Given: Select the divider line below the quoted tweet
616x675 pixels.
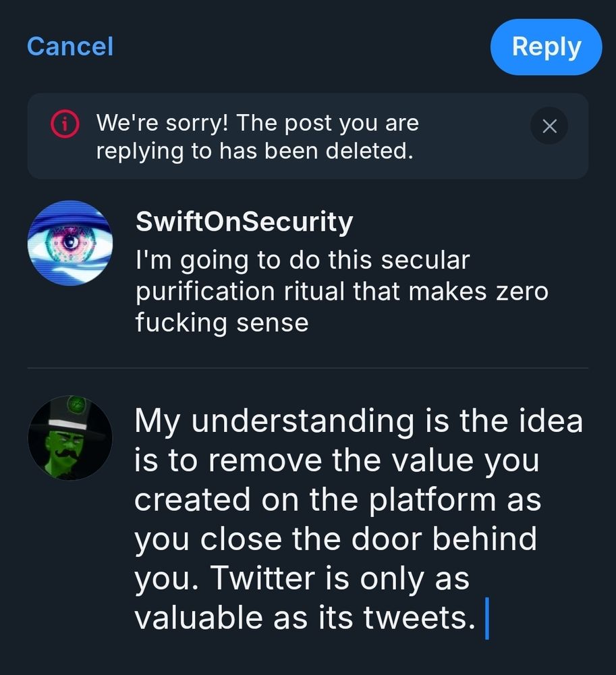Looking at the screenshot, I should pyautogui.click(x=308, y=367).
